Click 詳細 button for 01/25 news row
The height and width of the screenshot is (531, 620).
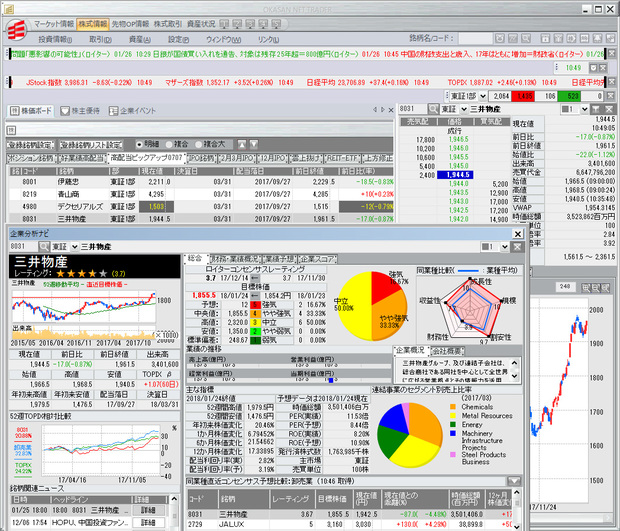tap(148, 510)
